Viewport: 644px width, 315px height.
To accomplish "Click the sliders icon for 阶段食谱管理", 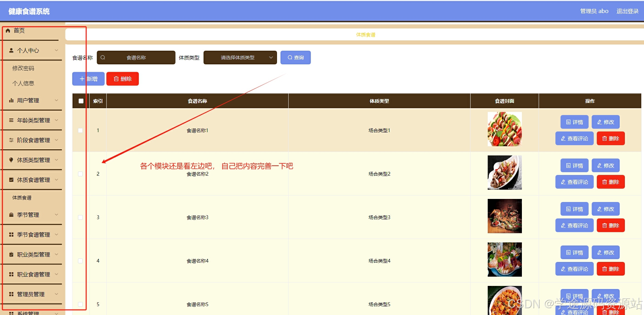I will pyautogui.click(x=11, y=140).
